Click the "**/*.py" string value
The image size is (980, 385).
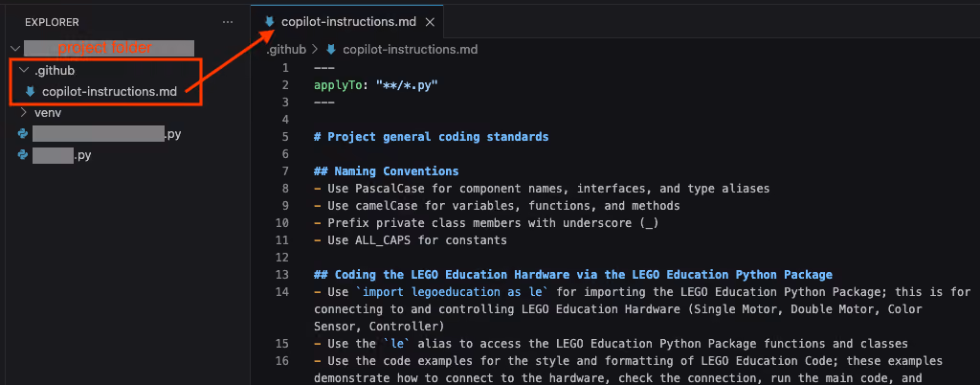pos(407,84)
